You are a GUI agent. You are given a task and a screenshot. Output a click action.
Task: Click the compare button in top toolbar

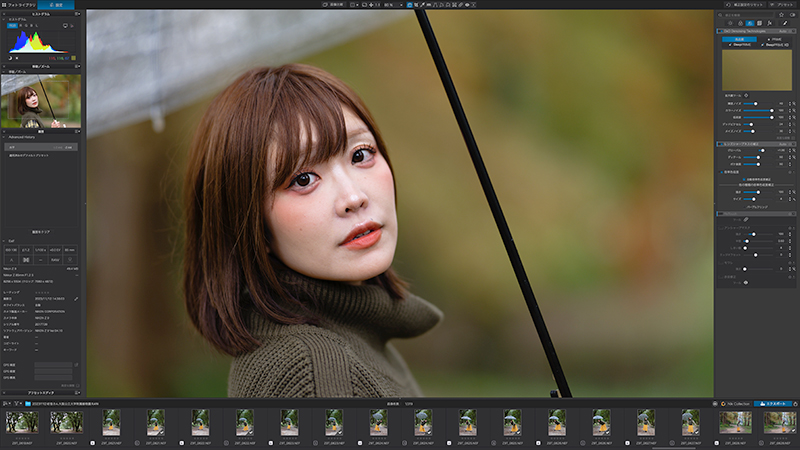pyautogui.click(x=333, y=5)
